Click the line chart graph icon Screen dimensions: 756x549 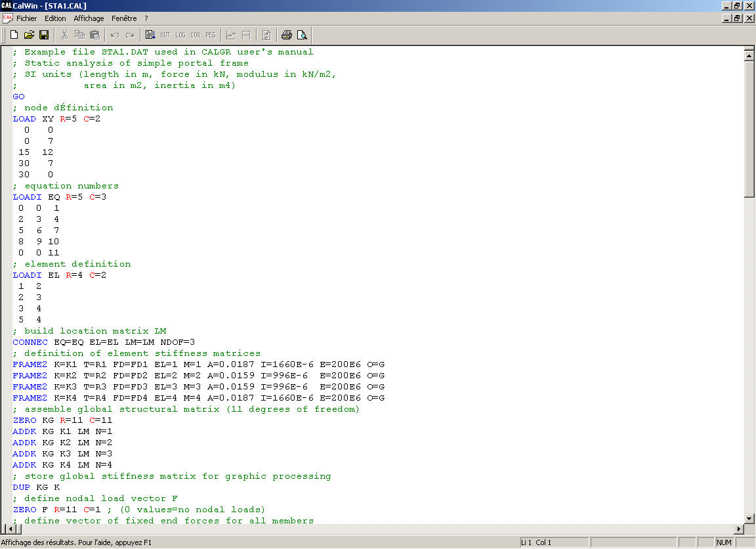pyautogui.click(x=231, y=35)
